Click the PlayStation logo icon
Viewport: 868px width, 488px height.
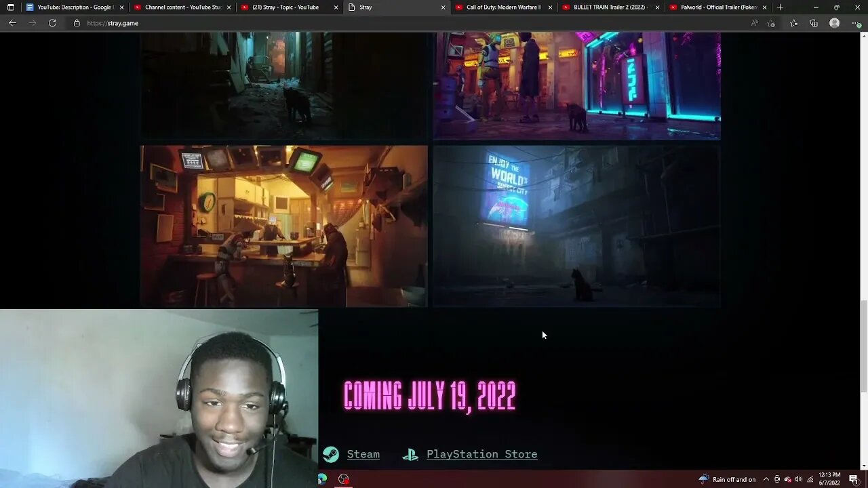tap(410, 455)
